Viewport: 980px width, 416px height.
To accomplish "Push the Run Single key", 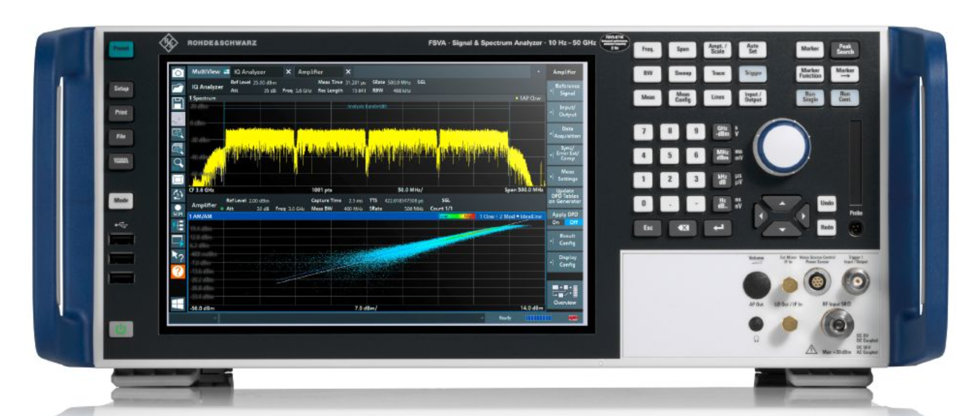I will coord(810,97).
